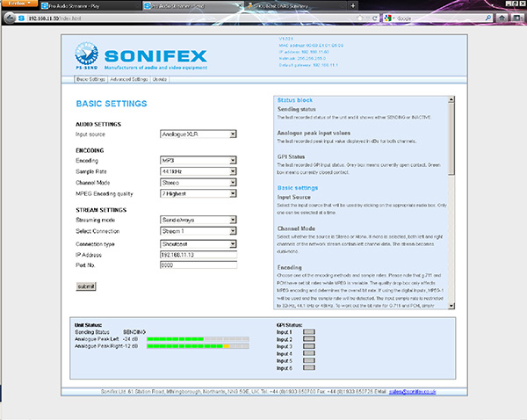This screenshot has height=420, width=527.
Task: Click the GPI Status label in status box
Action: 289,325
